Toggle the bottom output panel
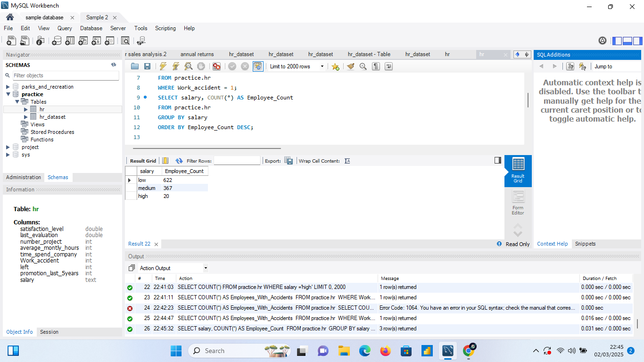644x362 pixels. tap(627, 41)
